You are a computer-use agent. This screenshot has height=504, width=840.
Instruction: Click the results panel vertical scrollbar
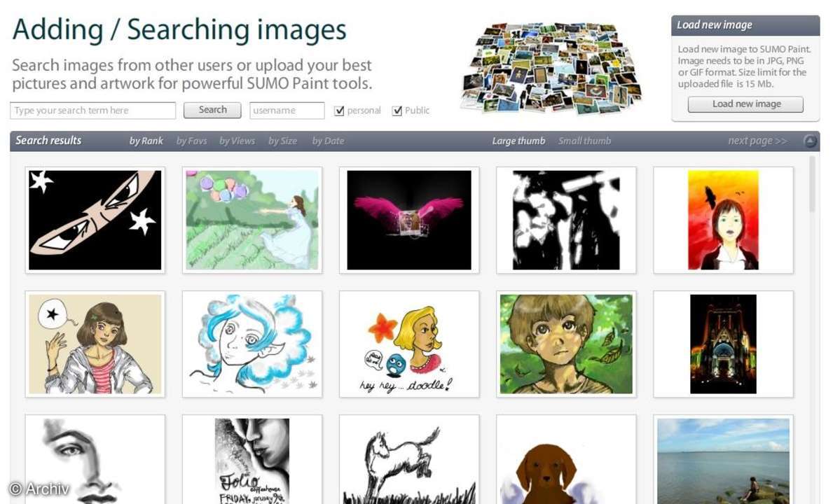click(x=812, y=185)
